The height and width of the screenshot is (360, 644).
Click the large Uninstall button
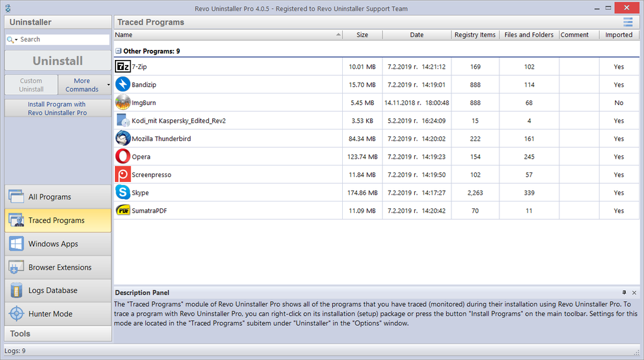pos(58,61)
